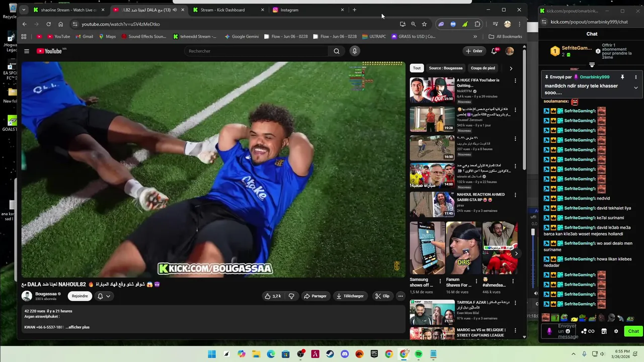Open the YouTube account avatar menu

coord(510,51)
